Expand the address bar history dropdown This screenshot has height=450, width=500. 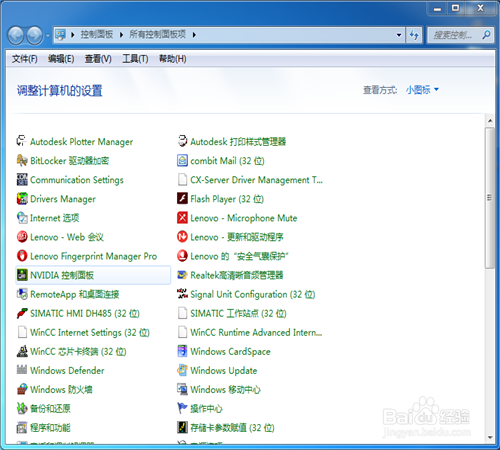tap(399, 35)
